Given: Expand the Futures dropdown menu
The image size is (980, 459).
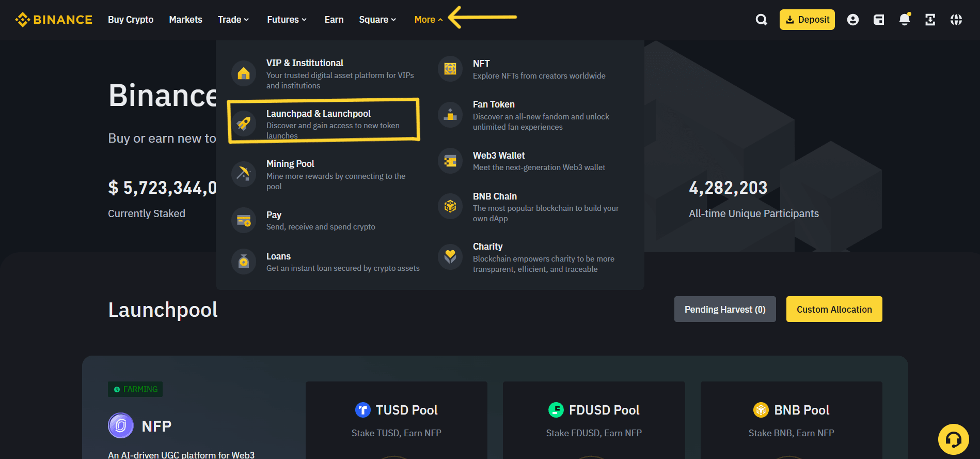Looking at the screenshot, I should pos(287,20).
